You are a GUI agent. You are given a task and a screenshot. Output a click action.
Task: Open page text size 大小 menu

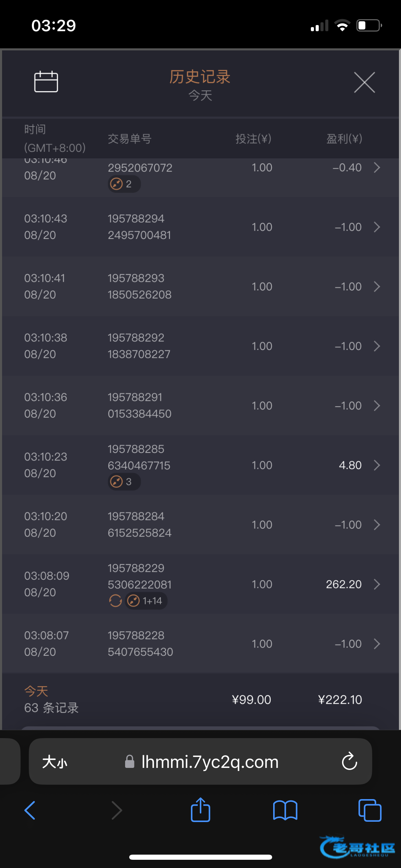(x=55, y=762)
